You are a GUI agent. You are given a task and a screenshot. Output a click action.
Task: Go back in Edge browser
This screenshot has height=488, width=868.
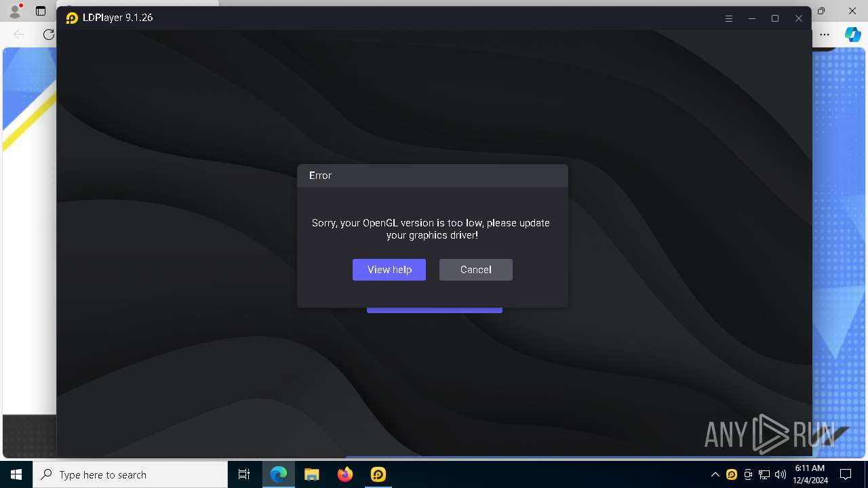point(19,34)
